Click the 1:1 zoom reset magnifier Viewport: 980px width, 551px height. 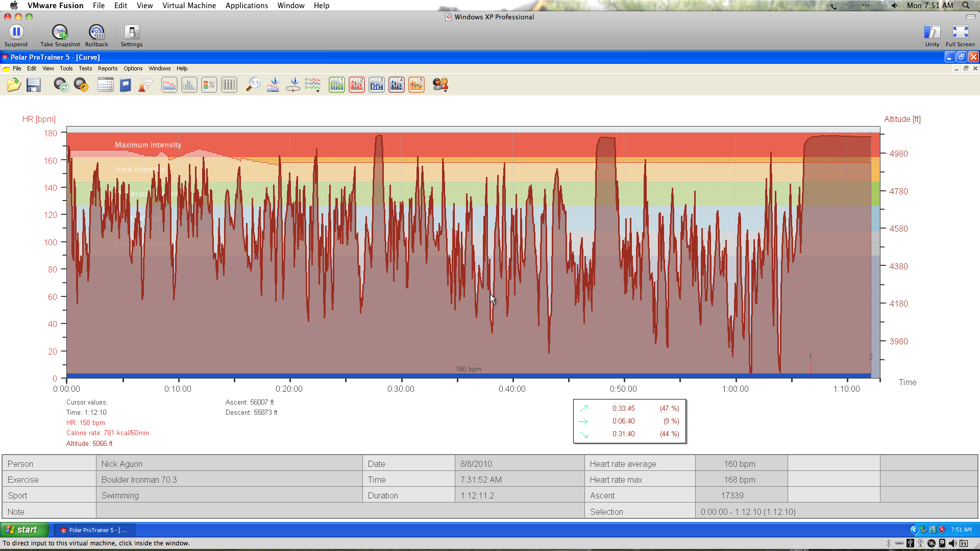point(253,85)
